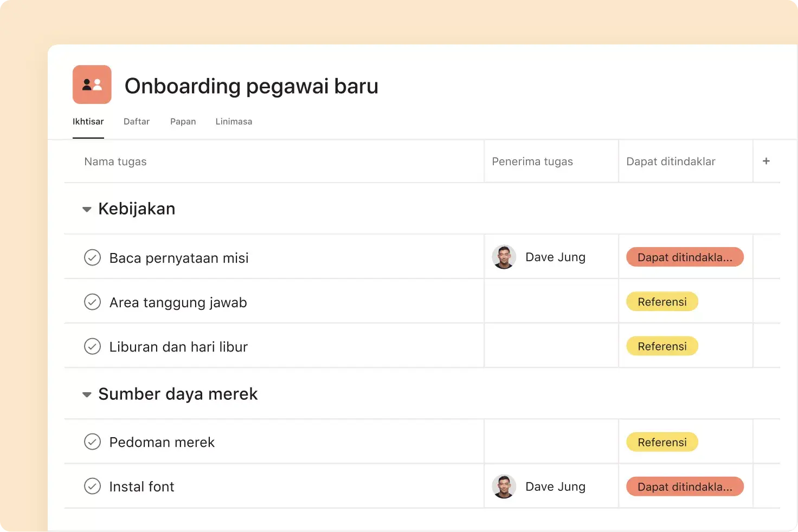Click the check circle for Instal font

pyautogui.click(x=93, y=486)
